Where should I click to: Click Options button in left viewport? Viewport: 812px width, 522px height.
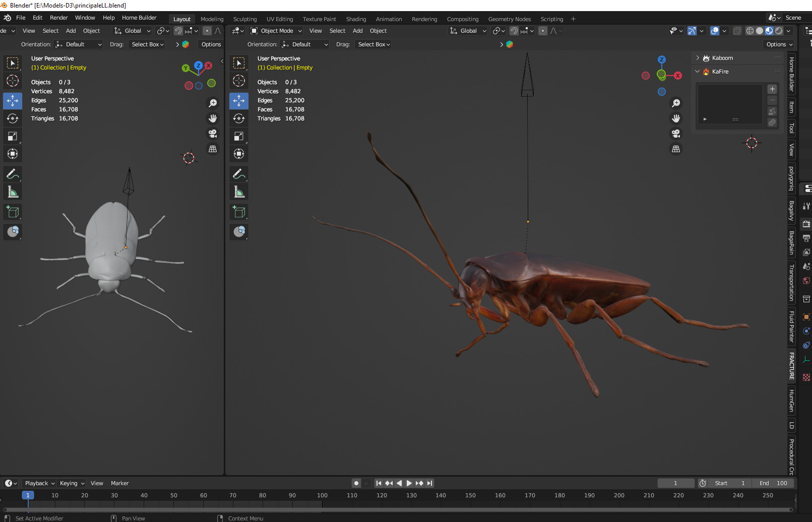pos(211,44)
